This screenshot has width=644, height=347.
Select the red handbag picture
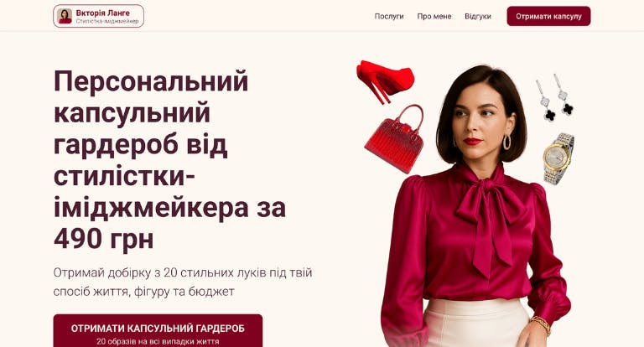[x=395, y=138]
